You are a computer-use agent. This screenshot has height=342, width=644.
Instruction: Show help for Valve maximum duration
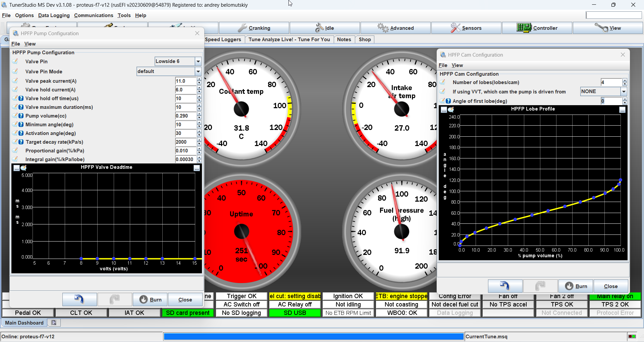click(21, 107)
